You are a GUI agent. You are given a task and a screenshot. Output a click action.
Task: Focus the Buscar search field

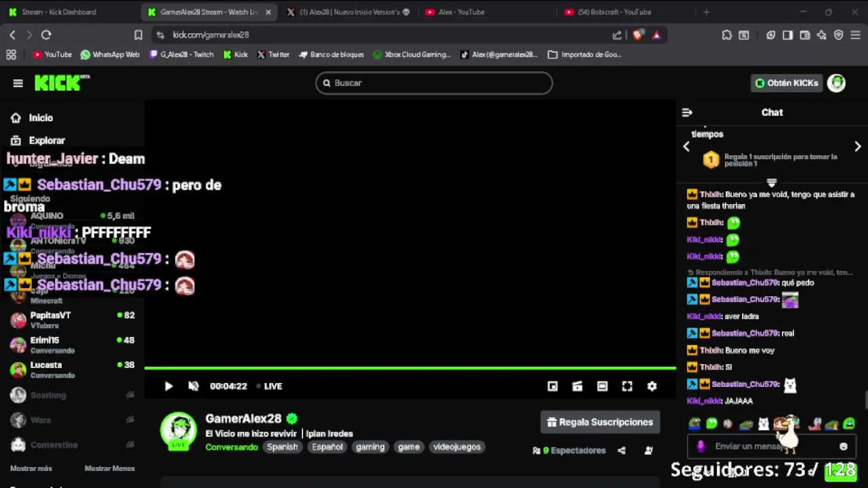(434, 83)
